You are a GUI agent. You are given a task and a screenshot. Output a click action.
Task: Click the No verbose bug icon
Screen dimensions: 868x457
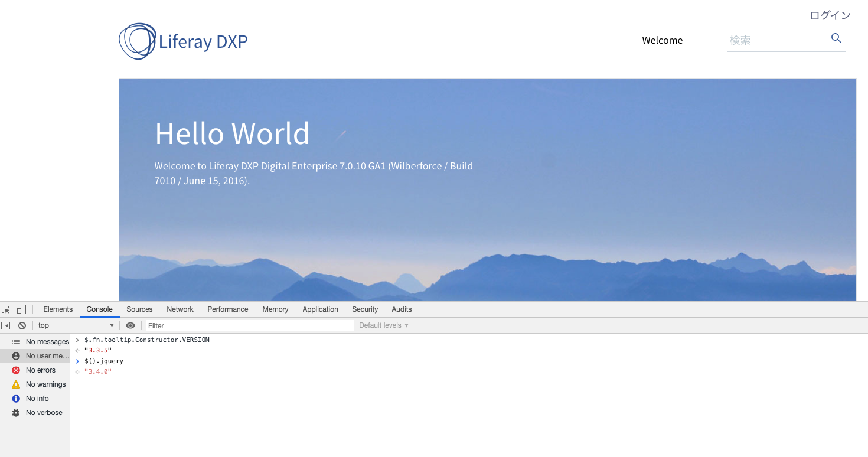(x=16, y=413)
